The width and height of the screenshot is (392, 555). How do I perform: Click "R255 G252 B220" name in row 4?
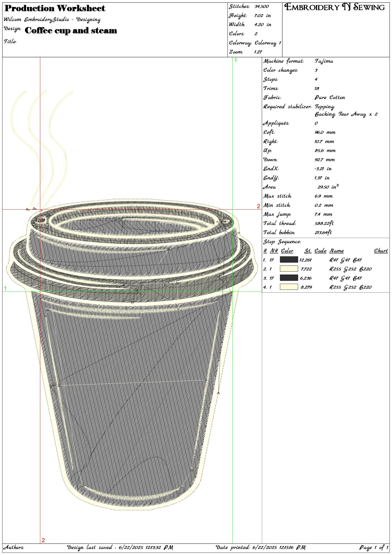[350, 287]
